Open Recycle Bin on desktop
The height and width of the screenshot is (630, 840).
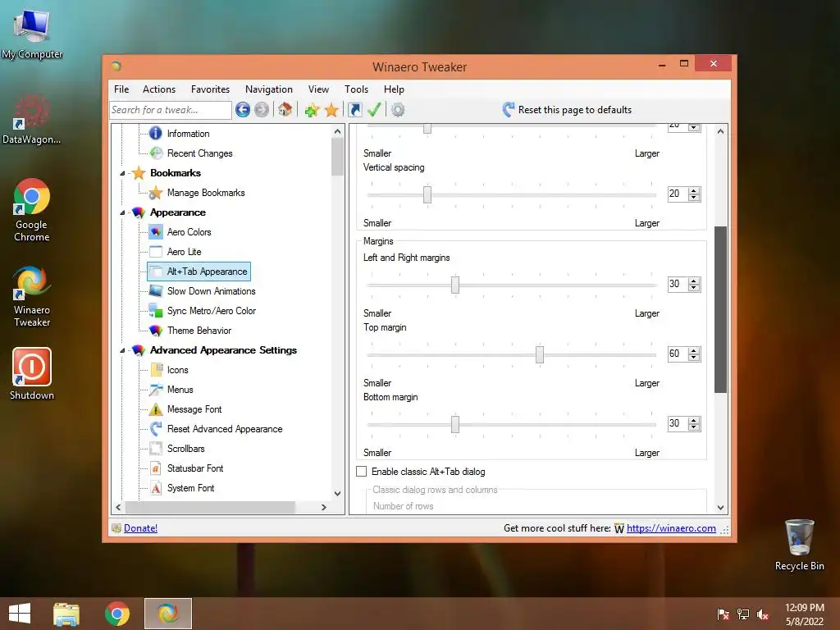pos(799,545)
